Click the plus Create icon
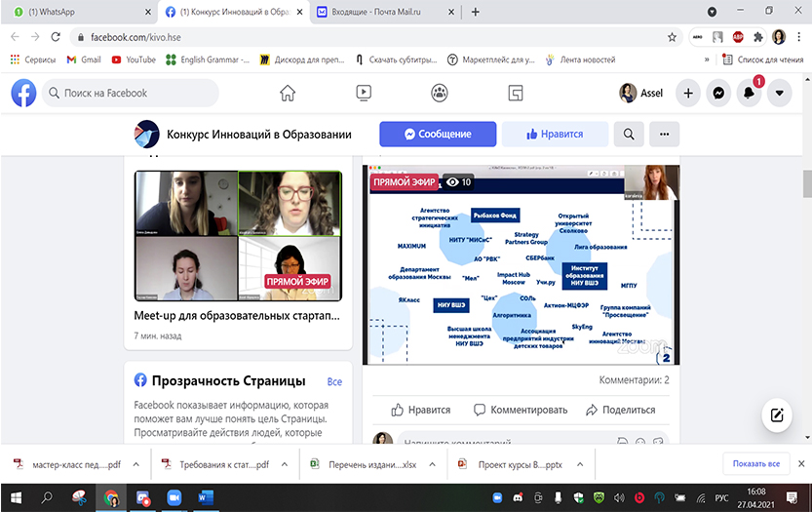812x512 pixels. pos(688,94)
